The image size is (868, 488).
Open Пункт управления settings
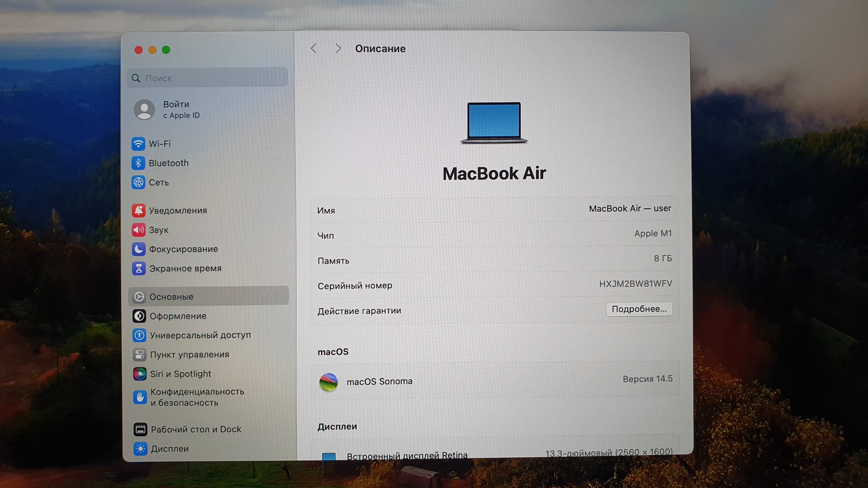(x=189, y=355)
